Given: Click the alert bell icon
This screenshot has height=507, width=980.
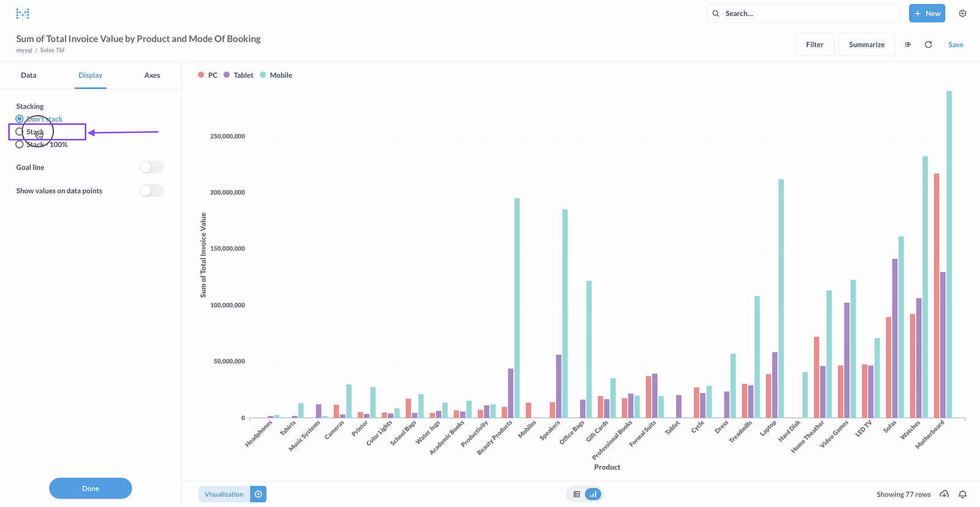Looking at the screenshot, I should pyautogui.click(x=962, y=494).
